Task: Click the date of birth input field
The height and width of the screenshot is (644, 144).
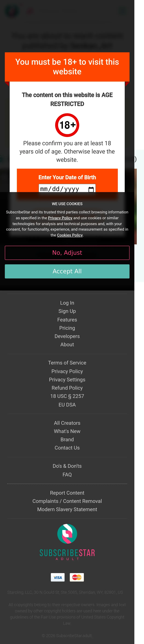Action: point(62,189)
